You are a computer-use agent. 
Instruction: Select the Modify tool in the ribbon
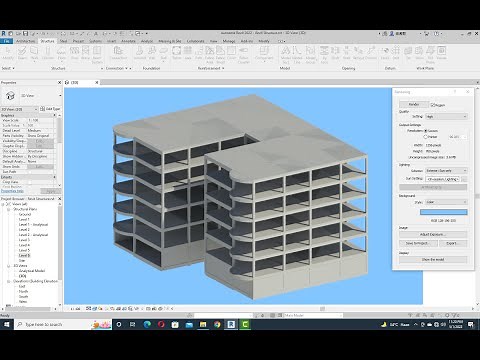pos(8,53)
